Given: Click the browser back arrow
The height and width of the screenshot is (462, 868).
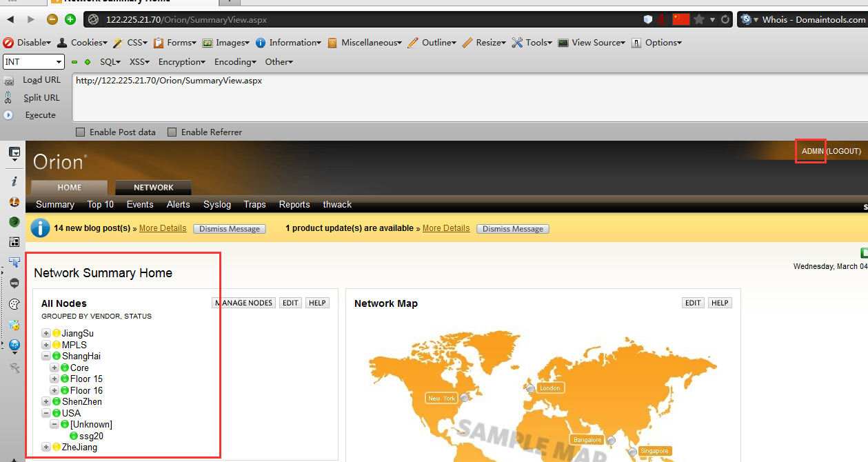Looking at the screenshot, I should coord(11,19).
